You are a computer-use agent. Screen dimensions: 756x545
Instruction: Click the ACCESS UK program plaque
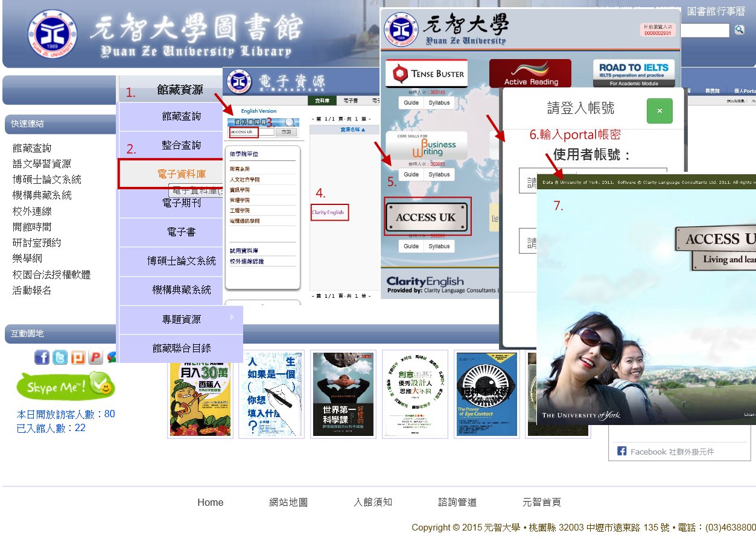[x=428, y=216]
